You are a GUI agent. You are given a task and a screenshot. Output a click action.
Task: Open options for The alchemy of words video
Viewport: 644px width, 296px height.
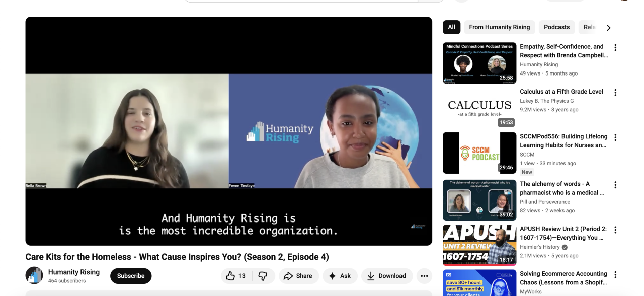(x=615, y=185)
